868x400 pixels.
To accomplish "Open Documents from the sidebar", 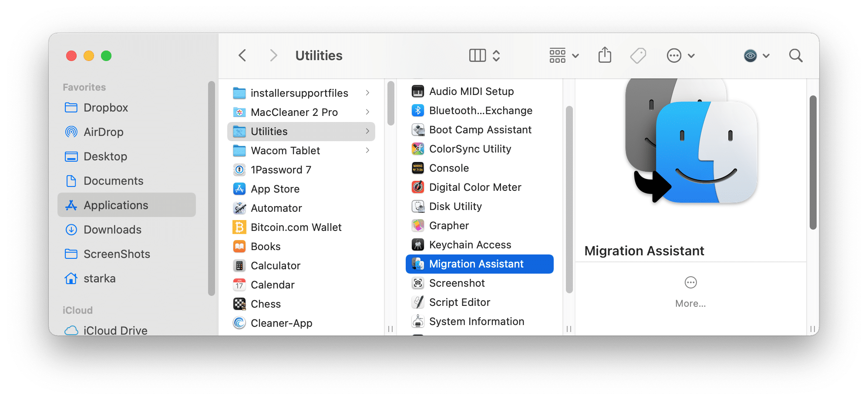I will pyautogui.click(x=127, y=181).
